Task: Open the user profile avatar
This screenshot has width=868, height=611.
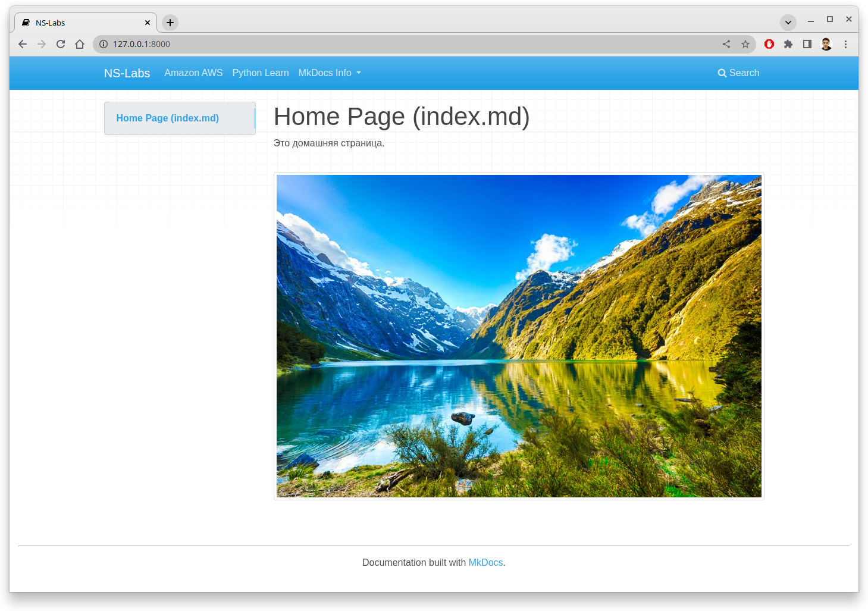Action: (x=826, y=44)
